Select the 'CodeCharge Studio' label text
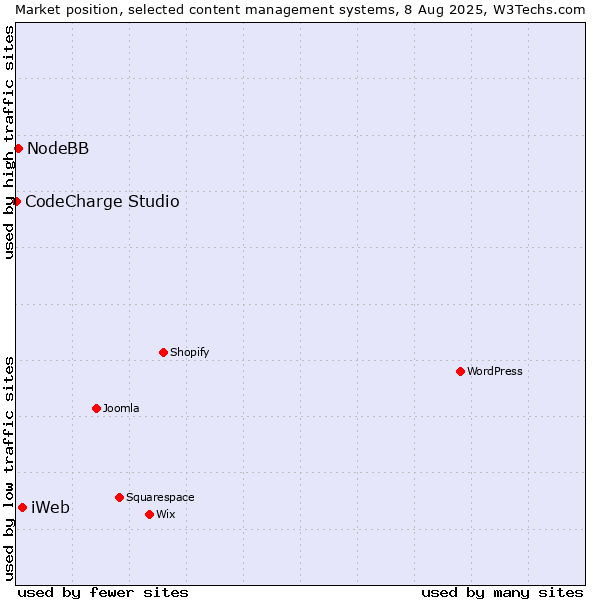Image resolution: width=600 pixels, height=600 pixels. [x=102, y=202]
